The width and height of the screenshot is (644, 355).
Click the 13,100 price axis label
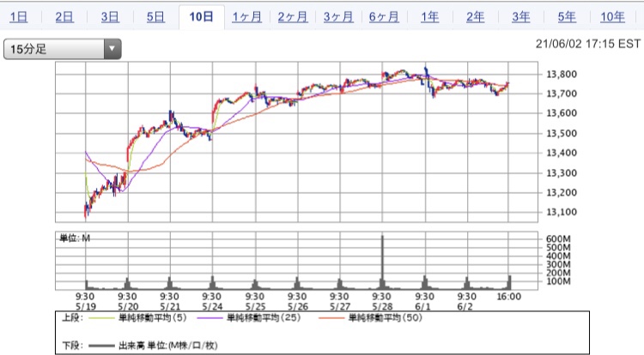click(562, 212)
